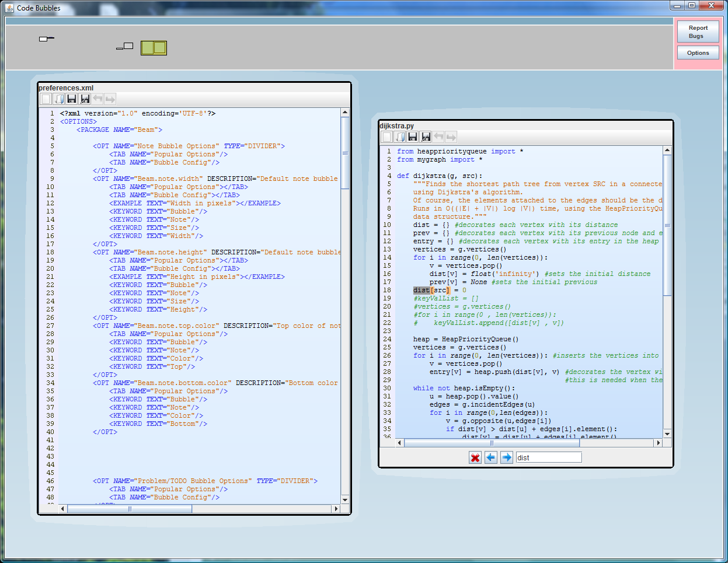Open the Options button

(x=698, y=53)
